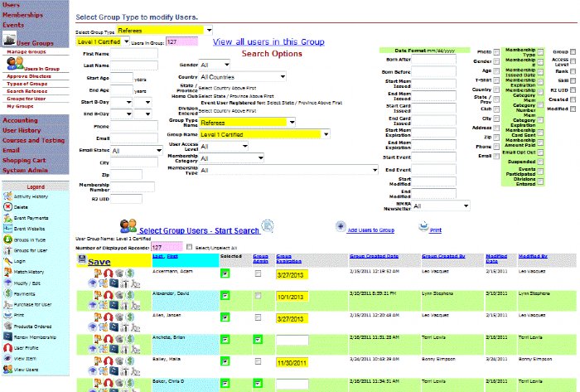Open the Manage Groups link

[x=27, y=51]
